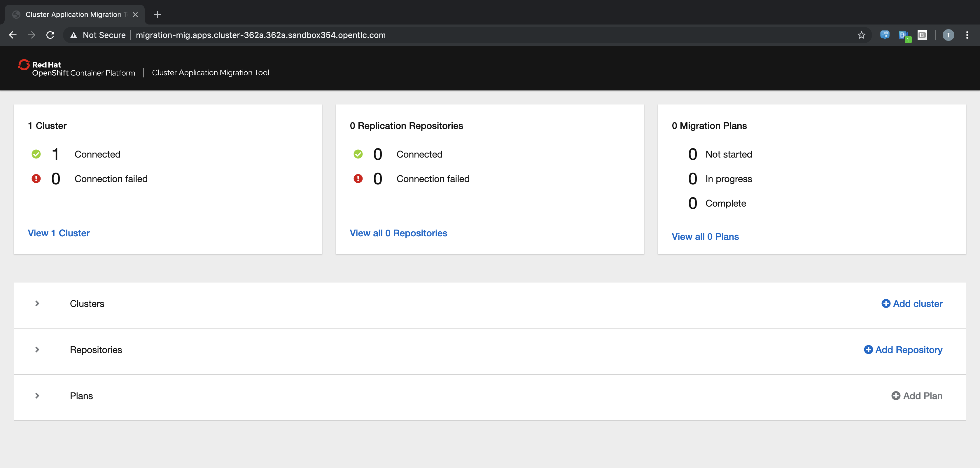Click the 0 Migration Plans heading
The height and width of the screenshot is (468, 980).
pyautogui.click(x=709, y=125)
